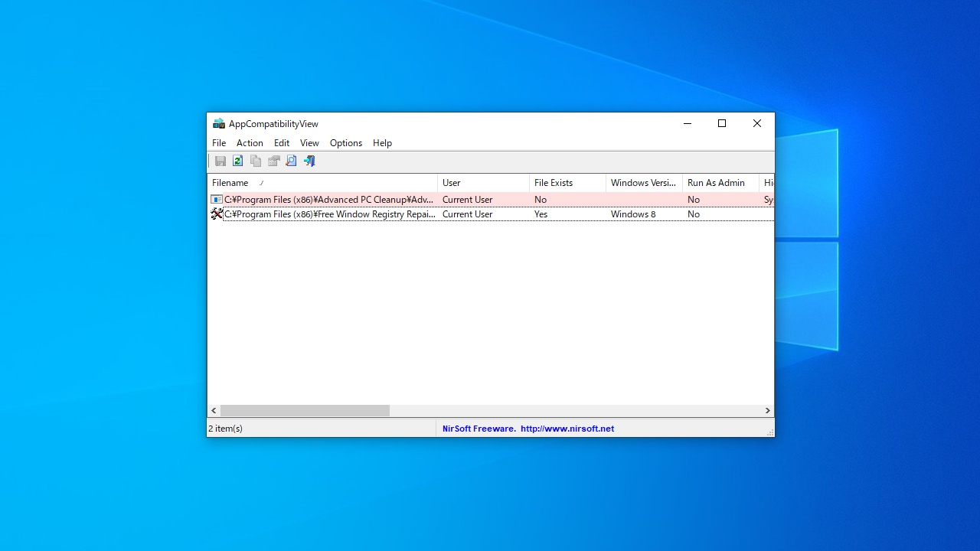Viewport: 980px width, 551px height.
Task: Click the '2 item(s)' status bar text
Action: point(225,429)
